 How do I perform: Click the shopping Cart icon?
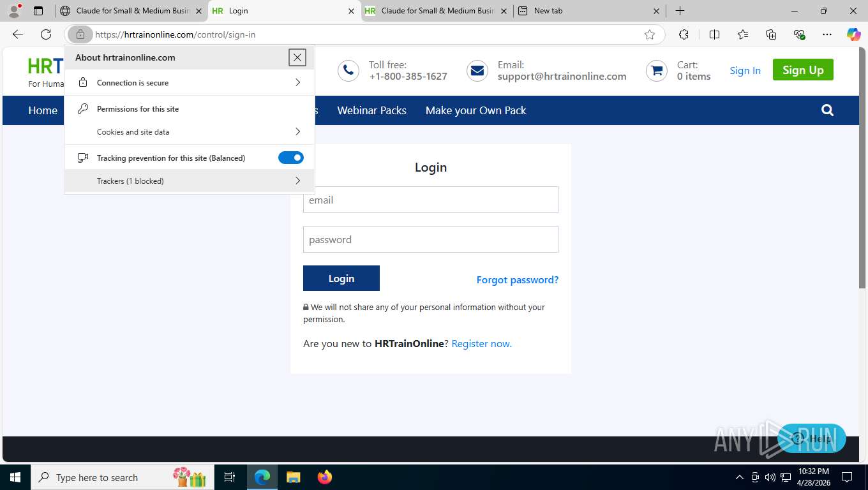657,70
